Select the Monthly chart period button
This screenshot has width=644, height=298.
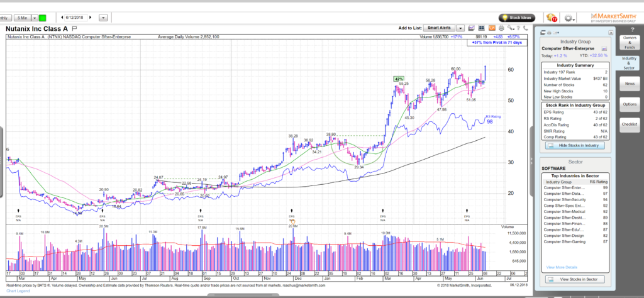5,18
